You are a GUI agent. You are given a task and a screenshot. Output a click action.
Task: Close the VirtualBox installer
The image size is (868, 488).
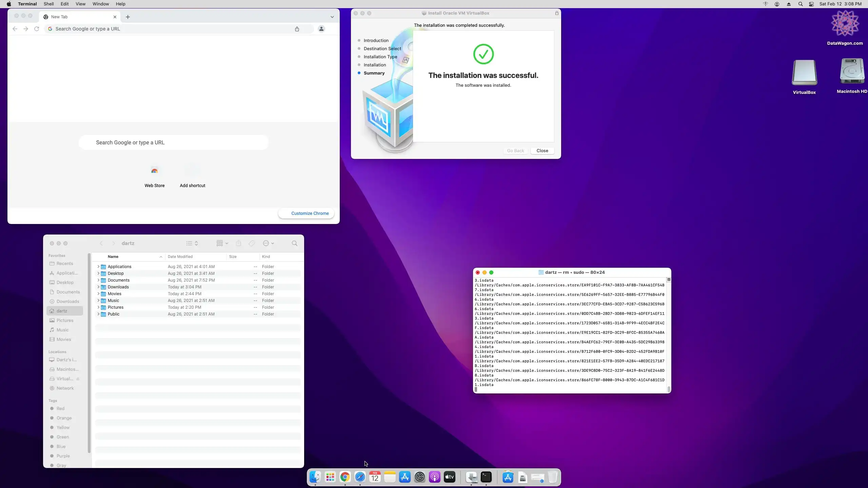[x=542, y=151]
